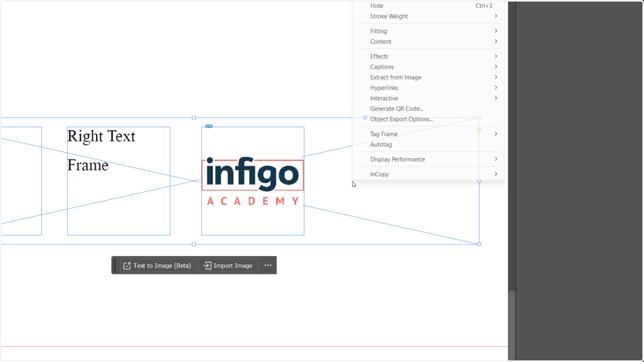The image size is (644, 362).
Task: Click the Import Image button
Action: 229,265
